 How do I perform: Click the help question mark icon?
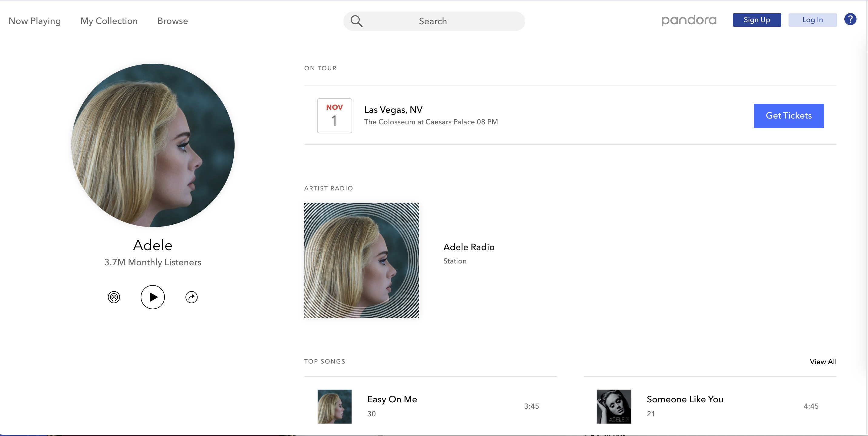(850, 19)
